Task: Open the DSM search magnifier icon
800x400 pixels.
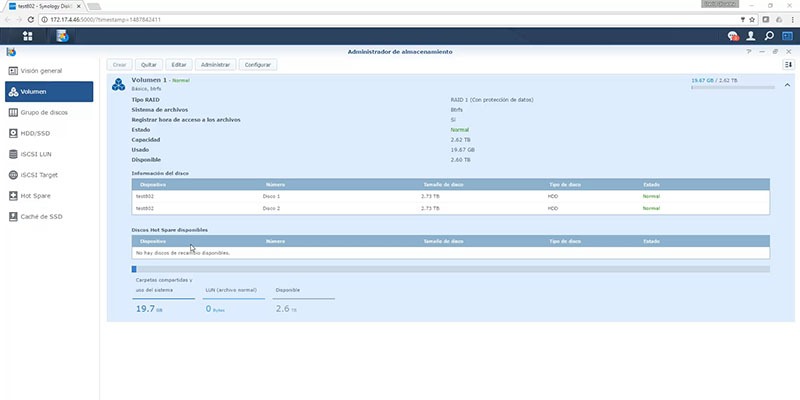Action: (x=769, y=36)
